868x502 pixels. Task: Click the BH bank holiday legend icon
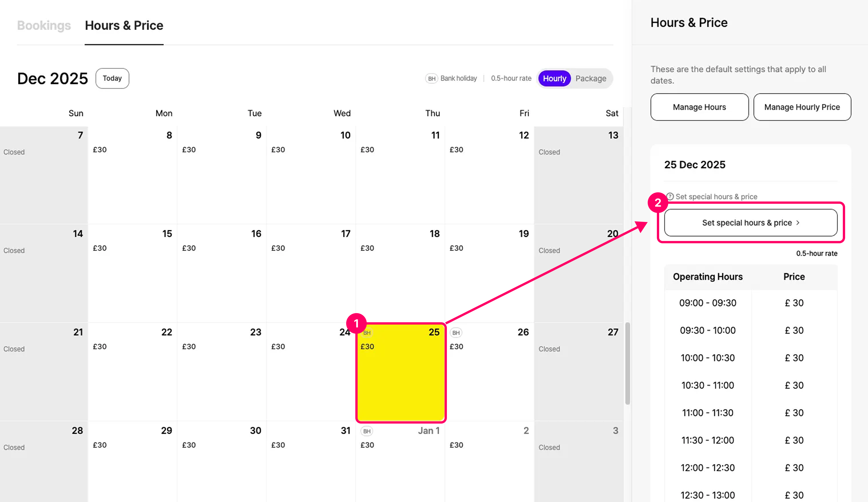[x=431, y=79]
